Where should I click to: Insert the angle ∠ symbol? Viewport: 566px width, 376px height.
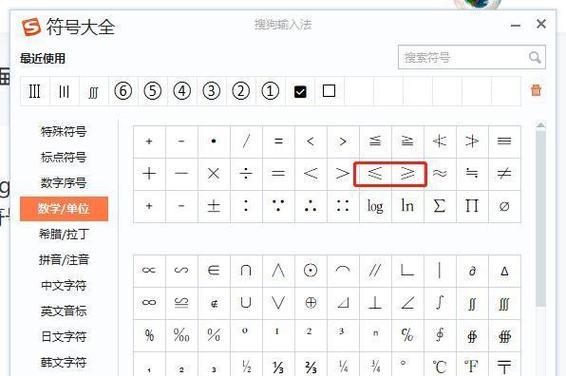(x=408, y=303)
